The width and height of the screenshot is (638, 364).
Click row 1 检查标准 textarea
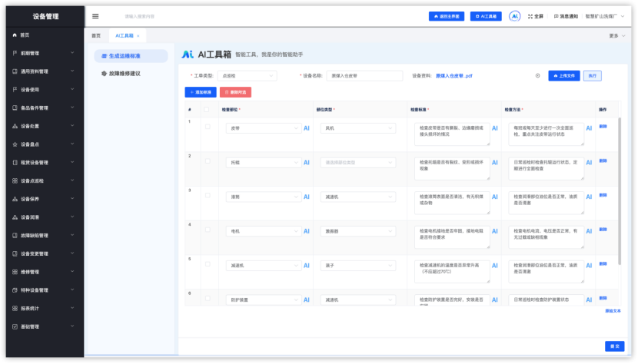point(452,134)
